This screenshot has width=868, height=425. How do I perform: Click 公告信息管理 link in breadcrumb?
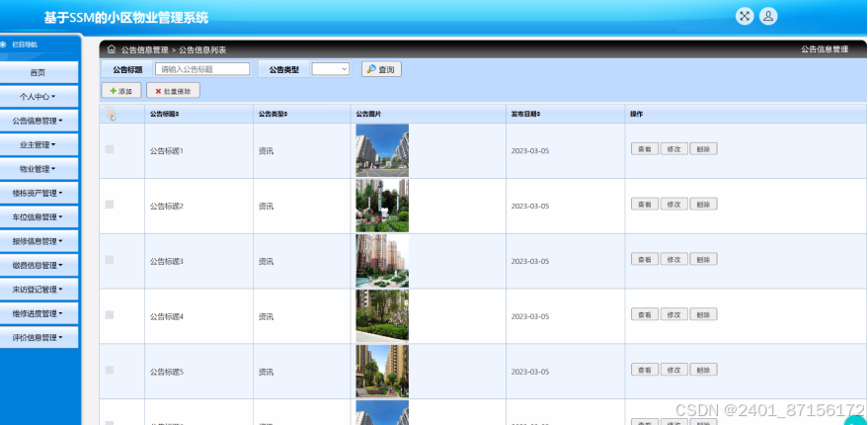[x=144, y=49]
